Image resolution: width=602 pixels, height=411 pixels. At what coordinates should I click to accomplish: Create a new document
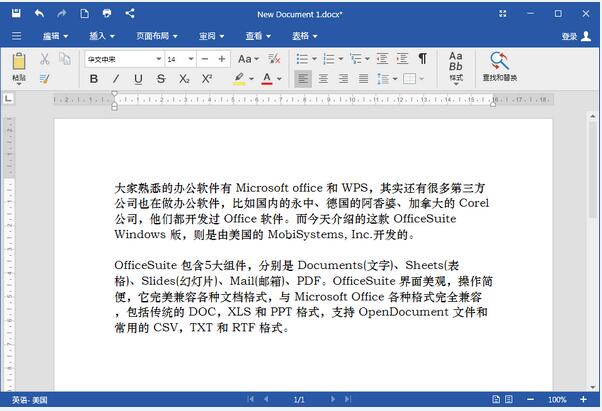tap(84, 13)
